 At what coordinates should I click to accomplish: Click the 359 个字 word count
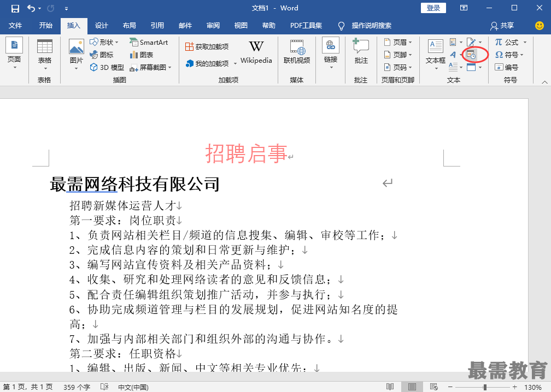coord(77,387)
